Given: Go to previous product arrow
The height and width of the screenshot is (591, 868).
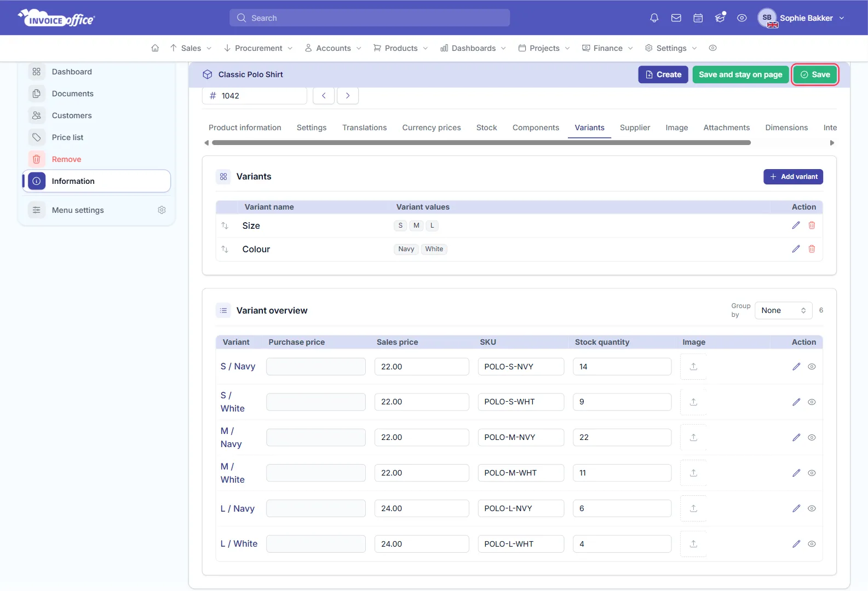Looking at the screenshot, I should pos(324,96).
